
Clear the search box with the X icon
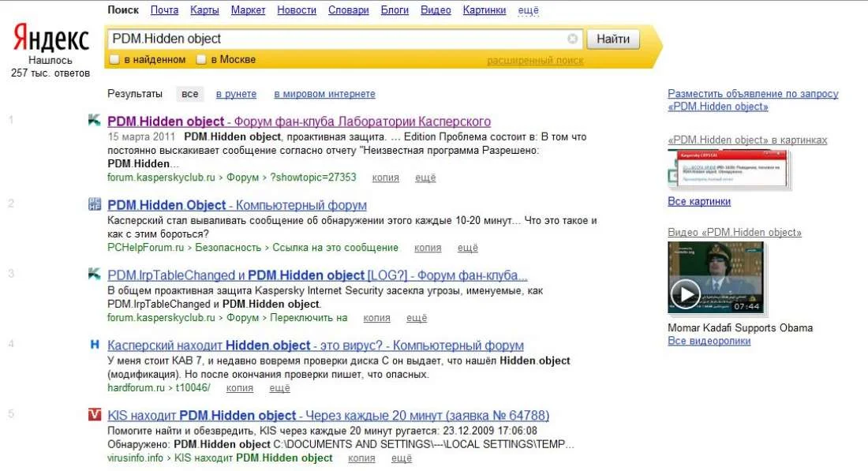(572, 38)
